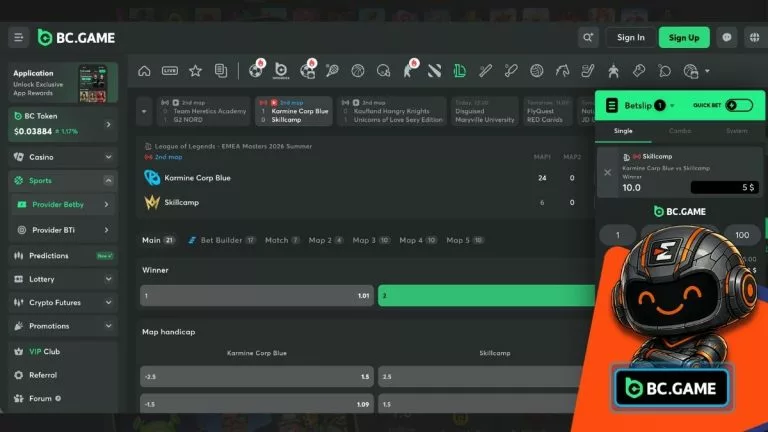The height and width of the screenshot is (432, 768).
Task: Open the search icon in header
Action: (x=588, y=38)
